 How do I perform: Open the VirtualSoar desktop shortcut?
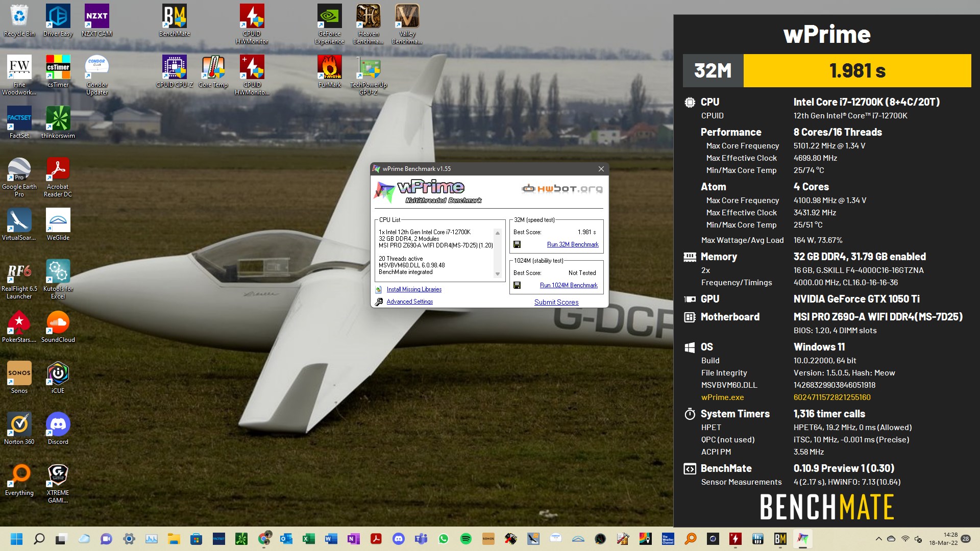(19, 224)
